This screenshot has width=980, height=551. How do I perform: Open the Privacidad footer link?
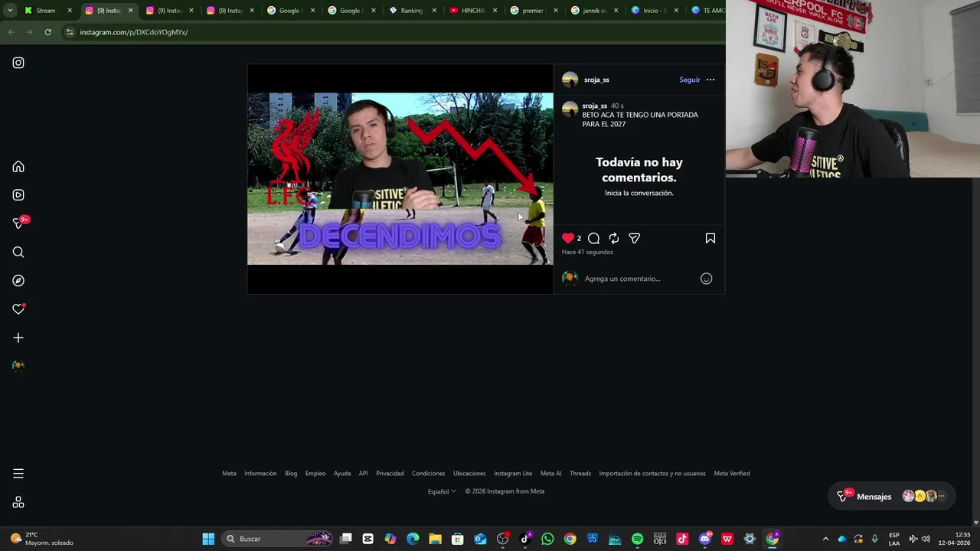point(390,474)
